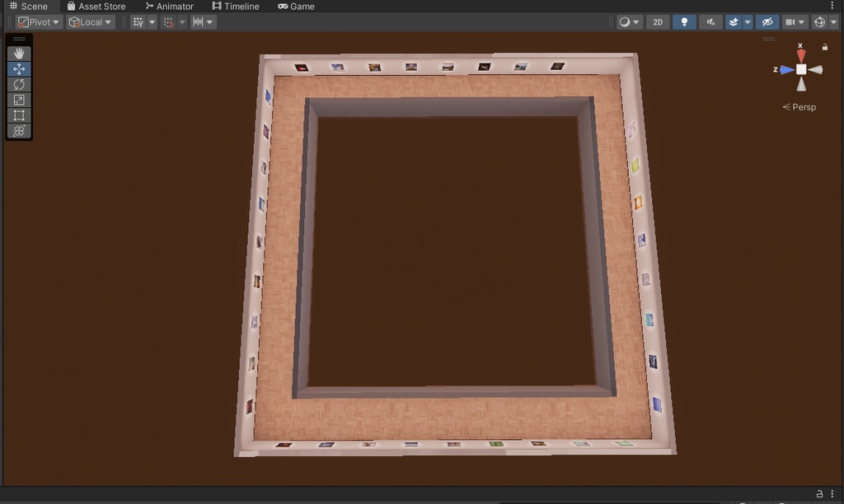
Task: Switch to the Asset Store tab
Action: [x=96, y=7]
